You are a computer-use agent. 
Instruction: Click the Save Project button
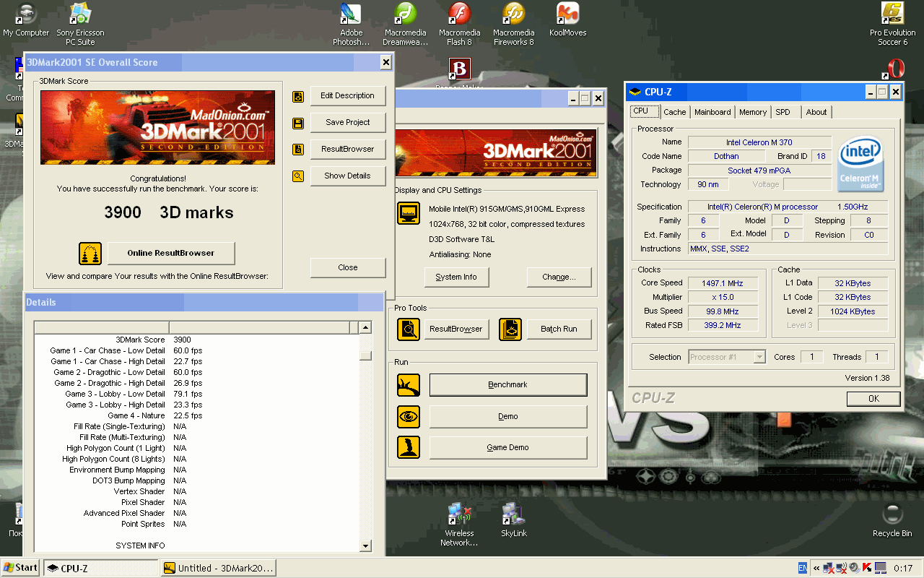coord(348,123)
